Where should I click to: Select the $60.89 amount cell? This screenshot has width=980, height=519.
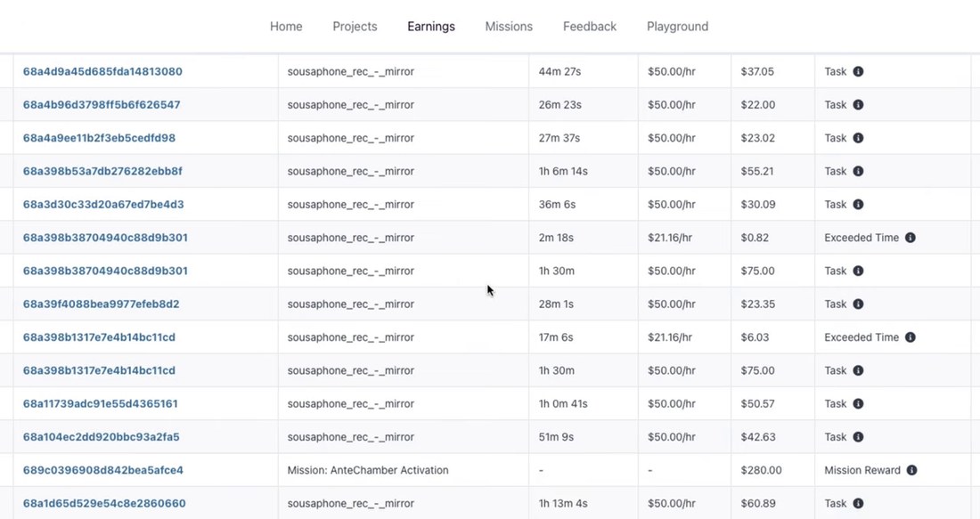[x=772, y=503]
